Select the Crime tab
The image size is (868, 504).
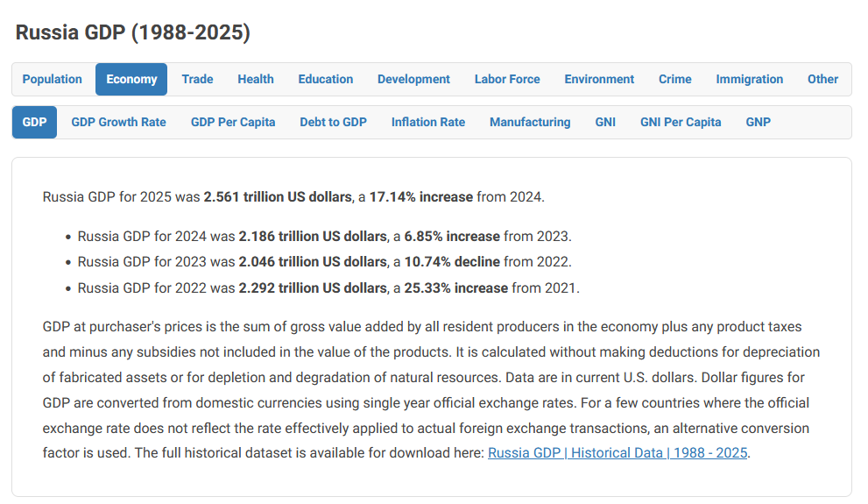674,79
